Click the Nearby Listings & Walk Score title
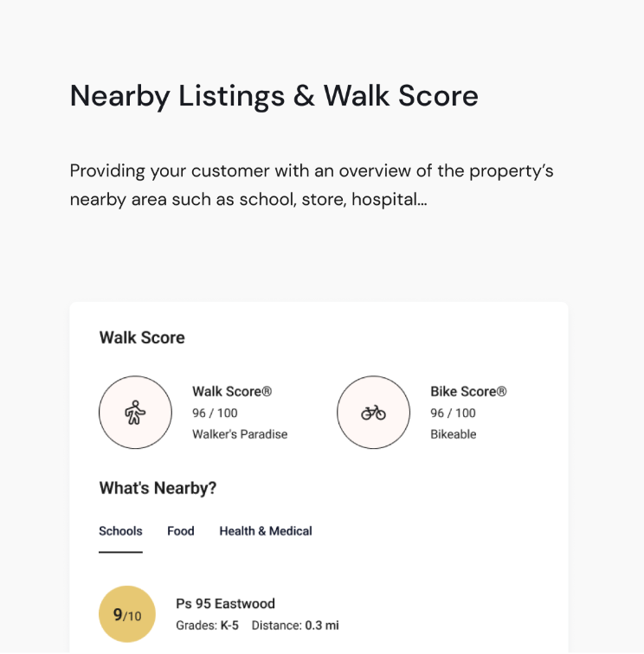 click(x=274, y=96)
